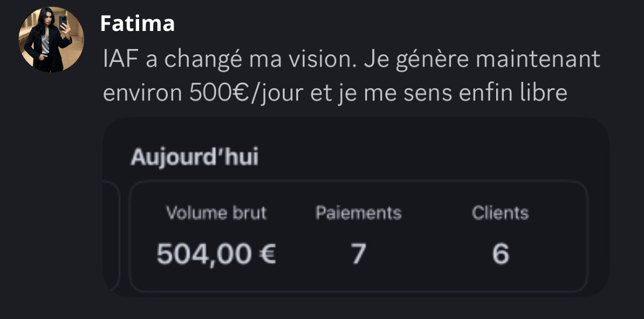Click the Aujourd'hui heading
Image resolution: width=644 pixels, height=319 pixels.
coord(194,158)
